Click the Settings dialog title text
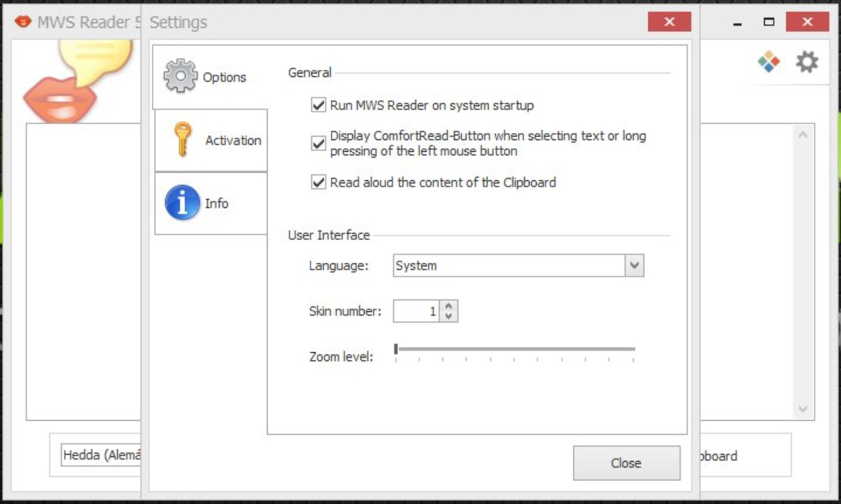841x504 pixels. [x=178, y=23]
